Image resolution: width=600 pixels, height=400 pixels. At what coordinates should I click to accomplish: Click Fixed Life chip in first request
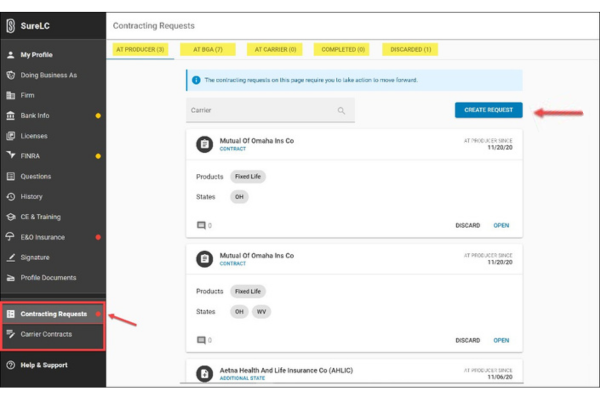(248, 176)
